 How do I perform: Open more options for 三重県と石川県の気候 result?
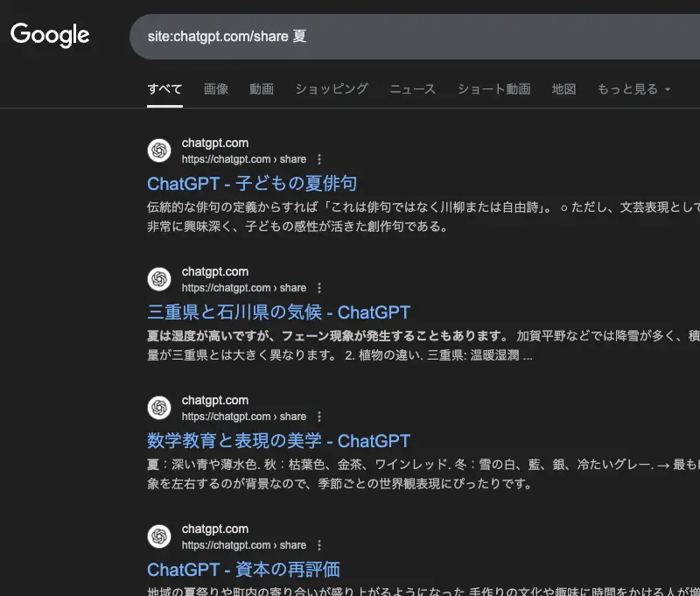(x=319, y=288)
